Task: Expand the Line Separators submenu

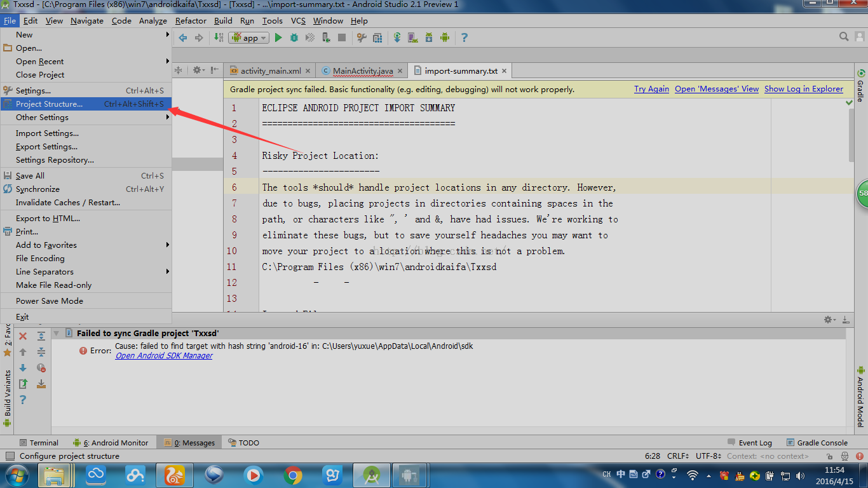Action: click(x=86, y=272)
